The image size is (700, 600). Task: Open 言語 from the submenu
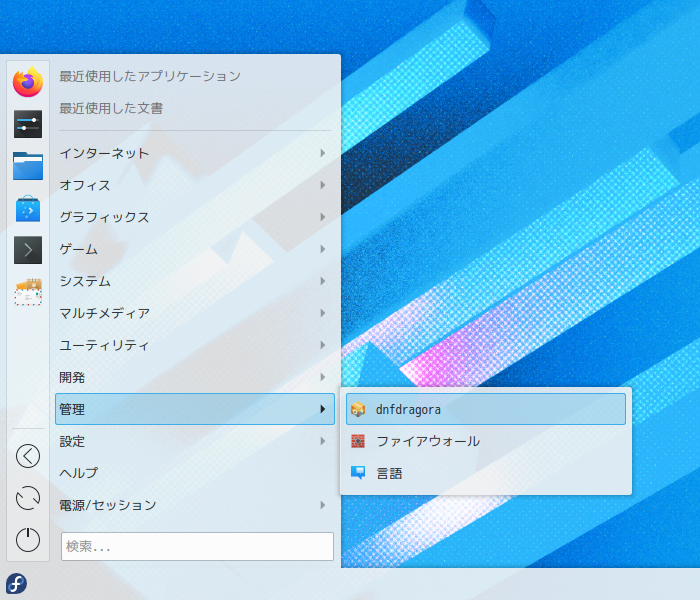coord(486,473)
